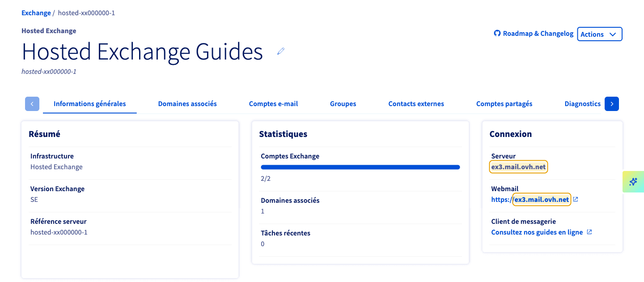Open the Webmail https://ex3.mail.ovh.net link
The height and width of the screenshot is (282, 644).
pyautogui.click(x=530, y=200)
